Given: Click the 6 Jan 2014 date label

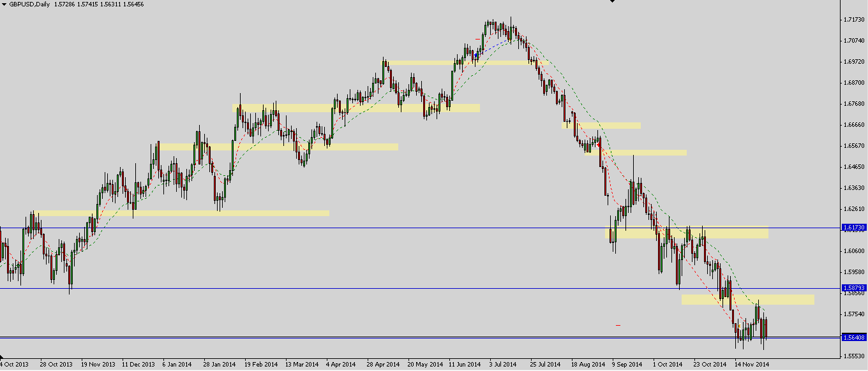Looking at the screenshot, I should click(177, 365).
